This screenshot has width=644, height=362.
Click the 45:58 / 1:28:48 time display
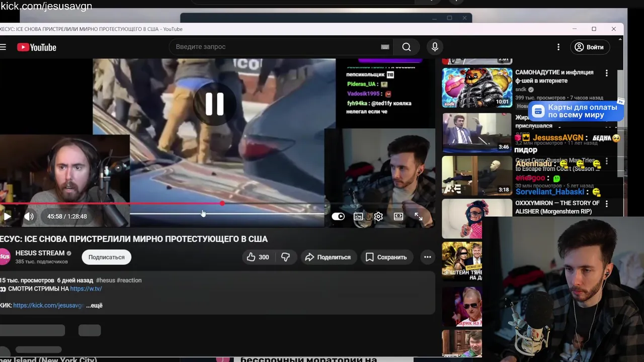click(x=67, y=216)
